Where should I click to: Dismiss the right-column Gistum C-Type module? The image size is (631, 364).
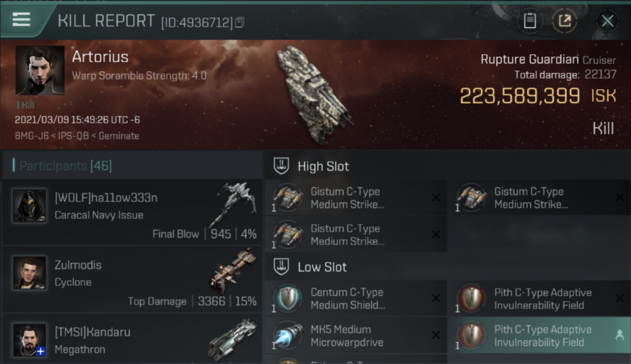click(x=619, y=198)
